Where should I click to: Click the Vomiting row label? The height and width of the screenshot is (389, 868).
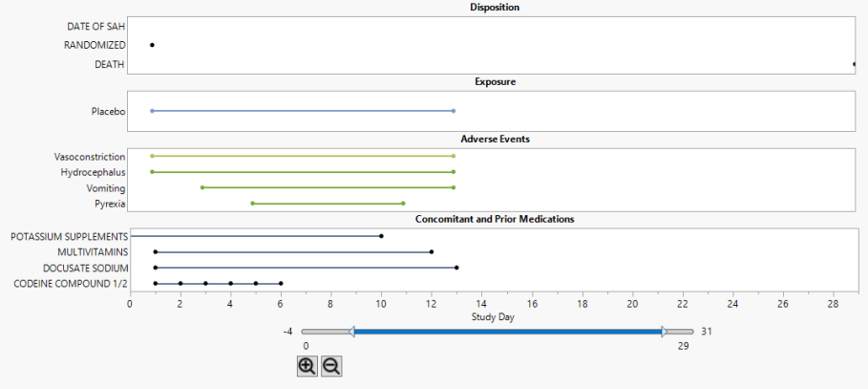coord(106,188)
